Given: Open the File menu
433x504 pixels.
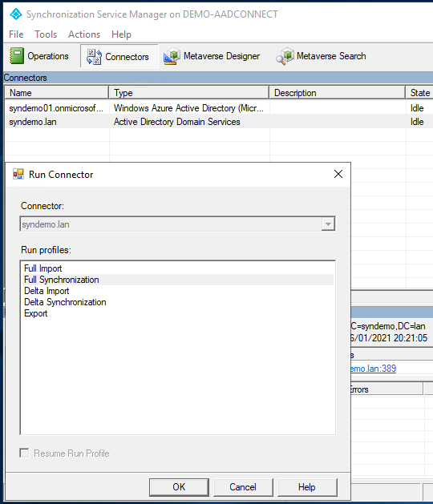Looking at the screenshot, I should [x=16, y=34].
